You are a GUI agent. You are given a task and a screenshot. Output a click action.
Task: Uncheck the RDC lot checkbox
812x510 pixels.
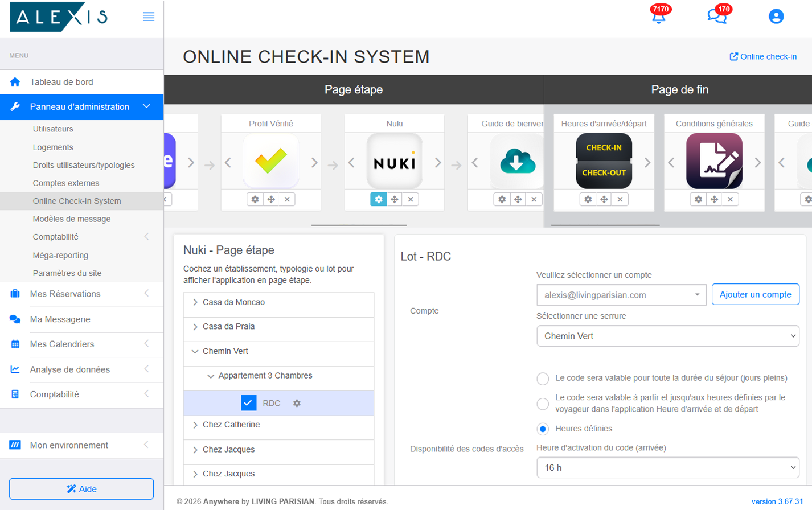coord(248,403)
